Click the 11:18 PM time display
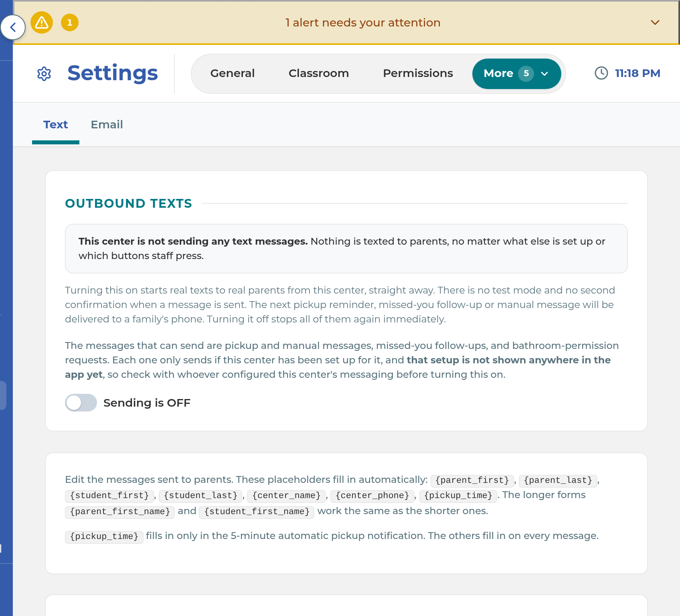Screen dimensions: 680x616 (637, 73)
